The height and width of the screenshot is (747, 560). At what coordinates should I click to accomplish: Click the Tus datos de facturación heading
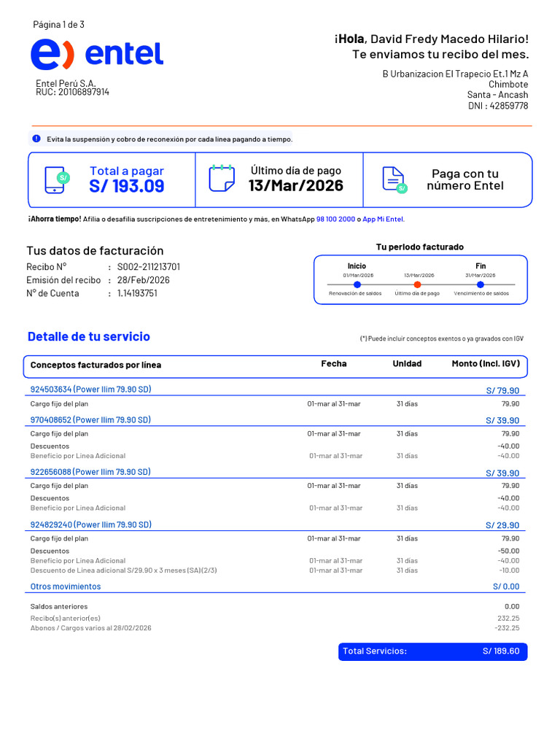(x=95, y=251)
